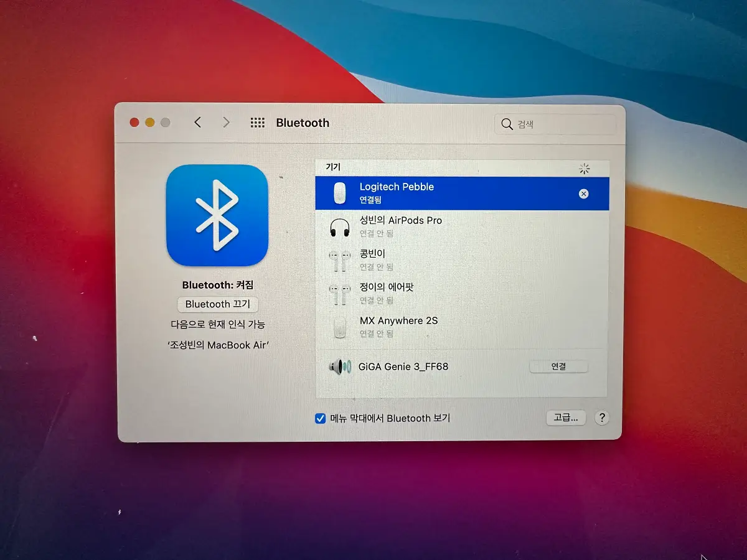Connect to GiGA Genie 3_FF68 via 연결
Screen dimensions: 747x560
tap(558, 366)
